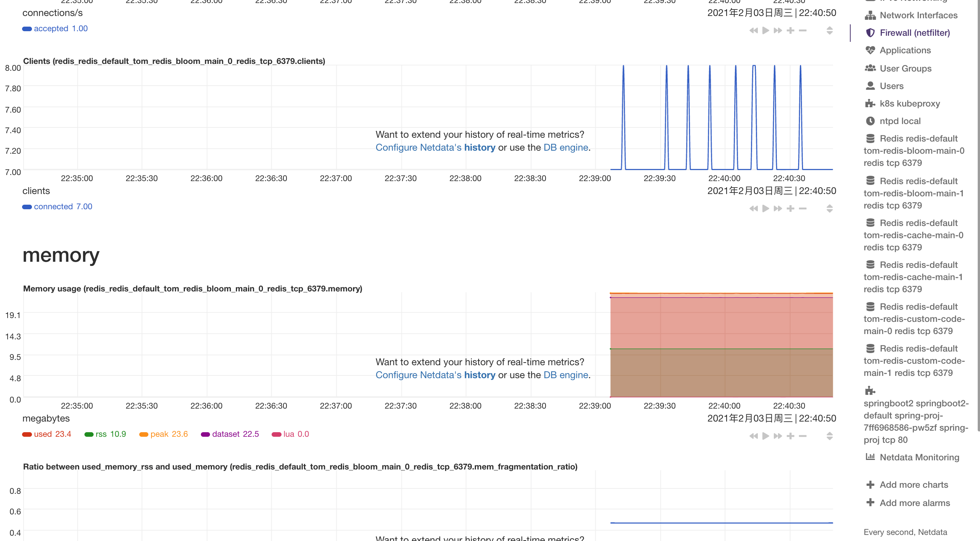Toggle the connected legend item under Clients chart
This screenshot has height=541, width=980.
pos(57,207)
